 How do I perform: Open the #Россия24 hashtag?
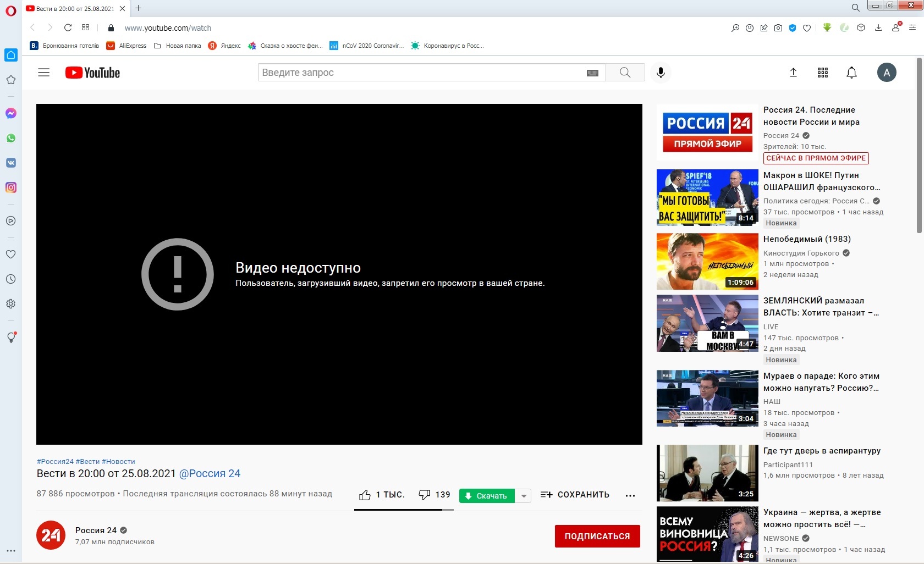(55, 462)
